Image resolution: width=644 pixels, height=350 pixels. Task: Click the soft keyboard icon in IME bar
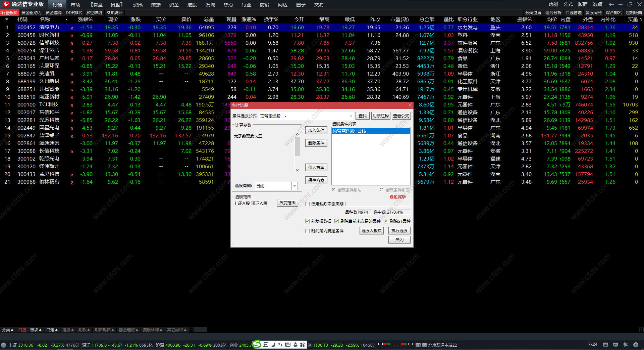tap(288, 345)
